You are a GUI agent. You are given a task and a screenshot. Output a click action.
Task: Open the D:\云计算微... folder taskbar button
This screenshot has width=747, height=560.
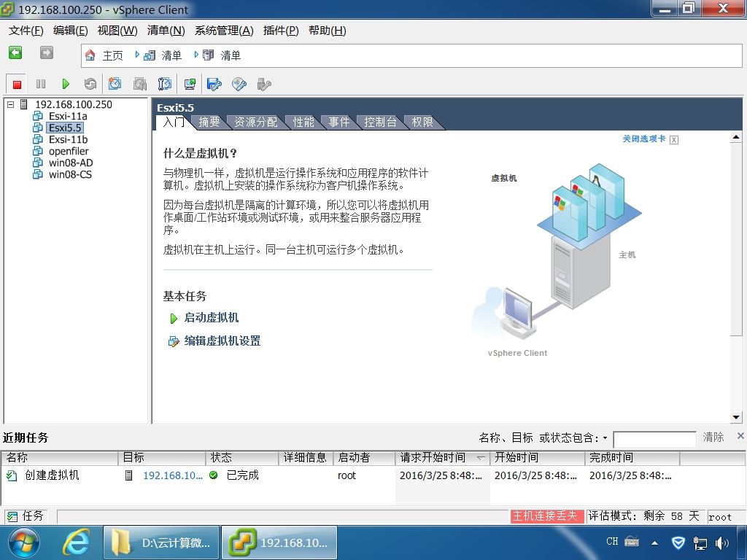point(161,542)
